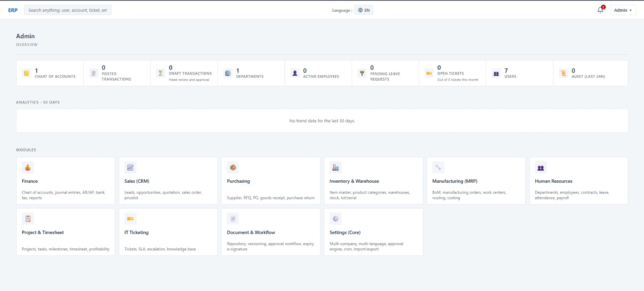
Task: Click the Document & Workflow page icon
Action: click(233, 219)
